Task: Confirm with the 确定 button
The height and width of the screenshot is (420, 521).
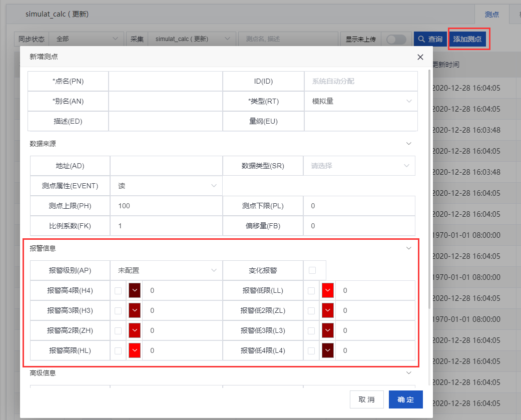Action: pyautogui.click(x=406, y=399)
